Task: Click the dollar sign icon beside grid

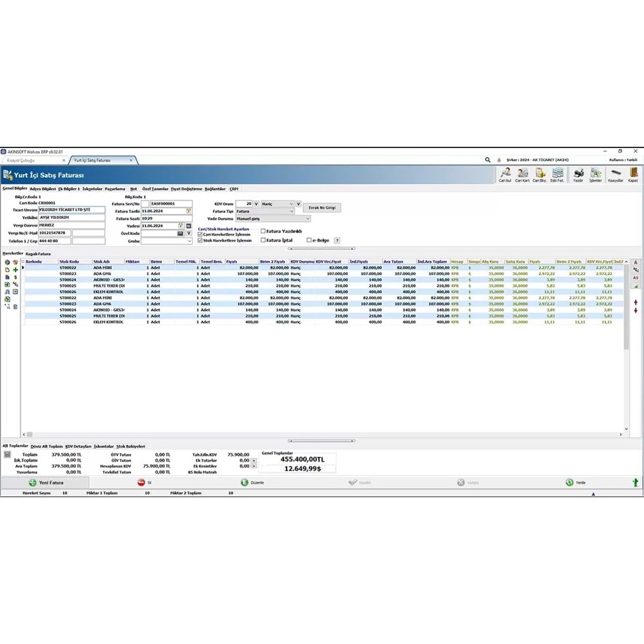Action: (15, 277)
